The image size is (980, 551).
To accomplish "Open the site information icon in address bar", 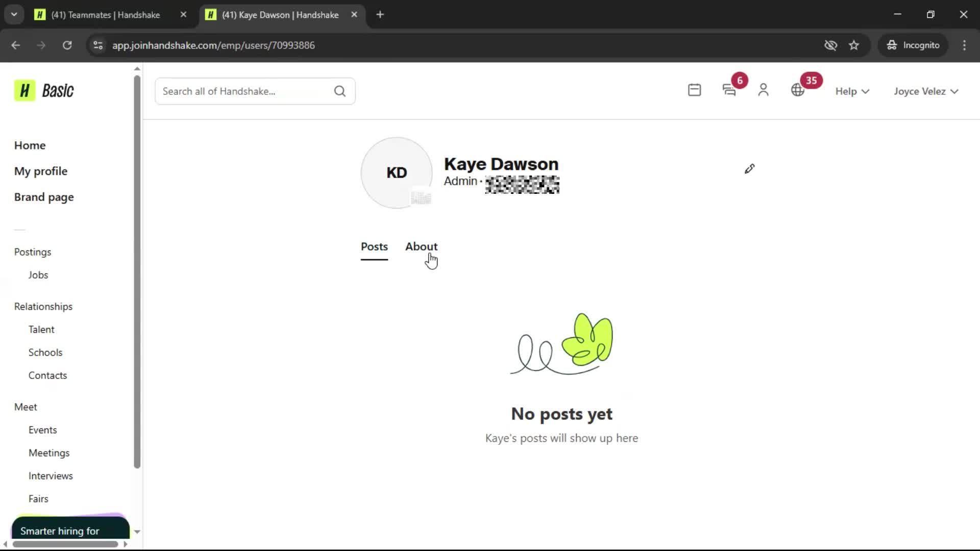I will click(98, 45).
